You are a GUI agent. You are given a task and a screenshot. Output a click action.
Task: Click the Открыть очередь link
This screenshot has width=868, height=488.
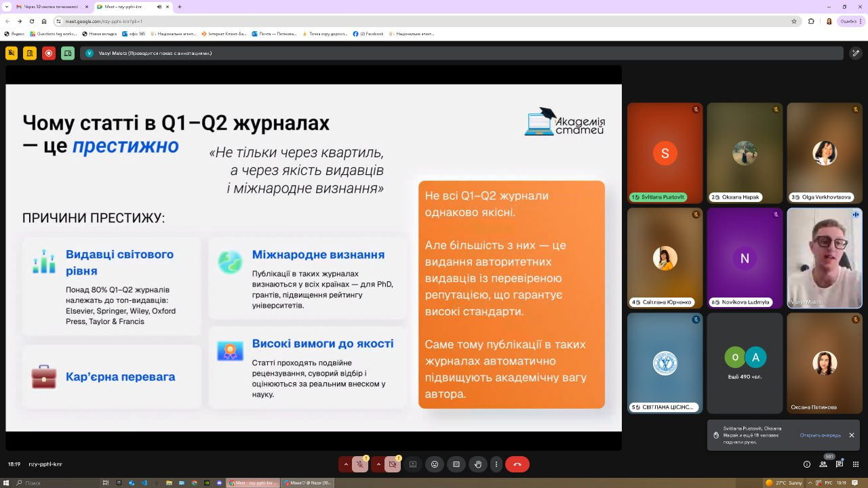point(821,435)
